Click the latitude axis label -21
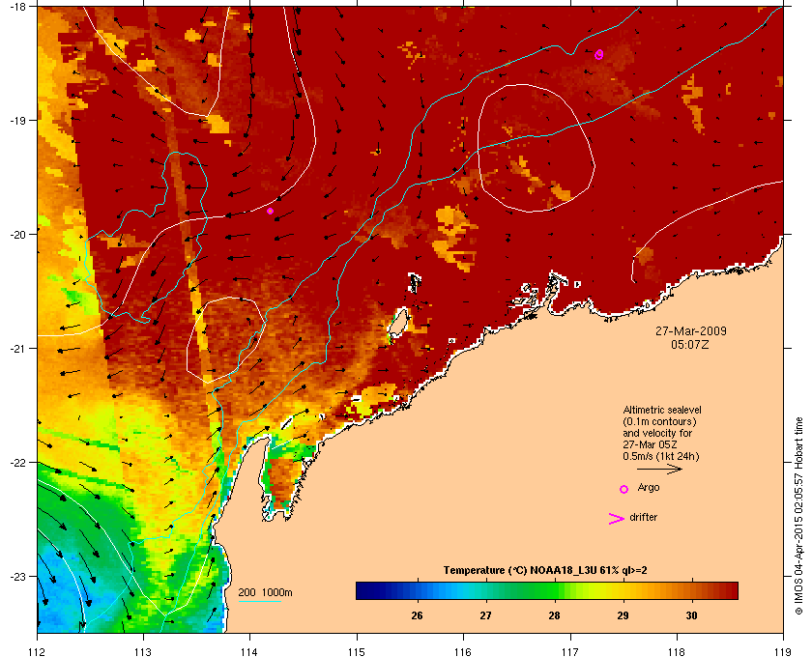Screen dimensions: 812x657 pos(17,348)
